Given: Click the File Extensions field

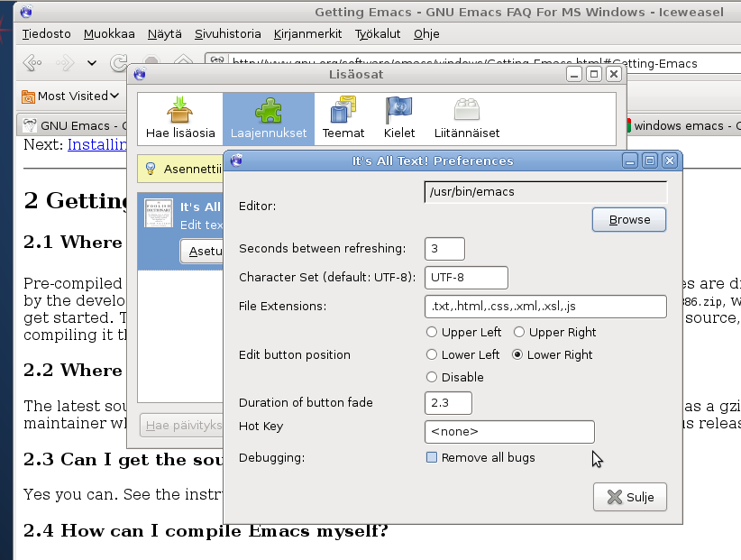Looking at the screenshot, I should [545, 307].
